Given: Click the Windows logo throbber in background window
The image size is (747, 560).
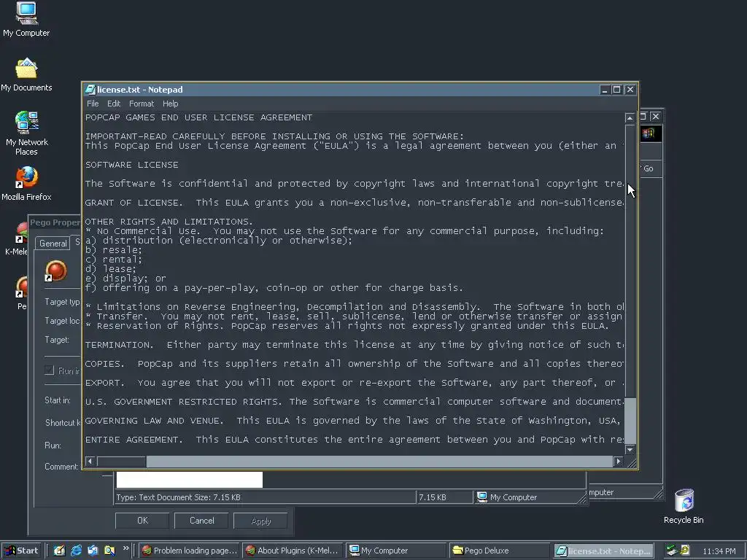Looking at the screenshot, I should pos(650,133).
